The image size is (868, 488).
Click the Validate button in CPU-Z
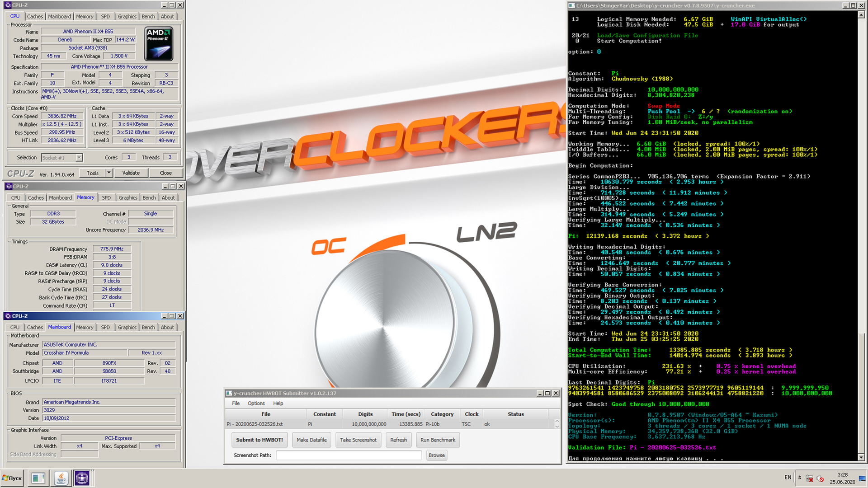pos(131,173)
